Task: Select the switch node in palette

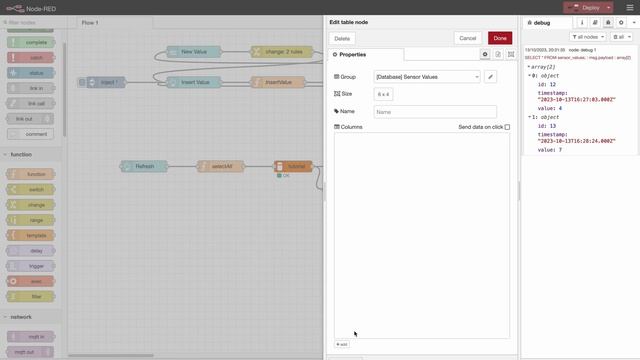Action: click(x=31, y=189)
